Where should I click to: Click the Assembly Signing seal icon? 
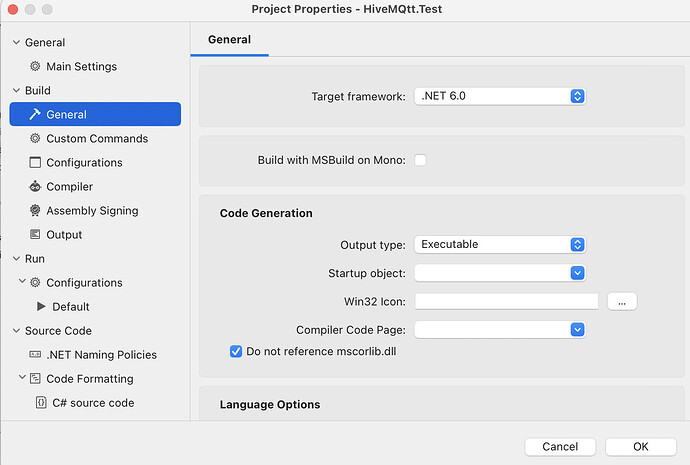tap(36, 211)
